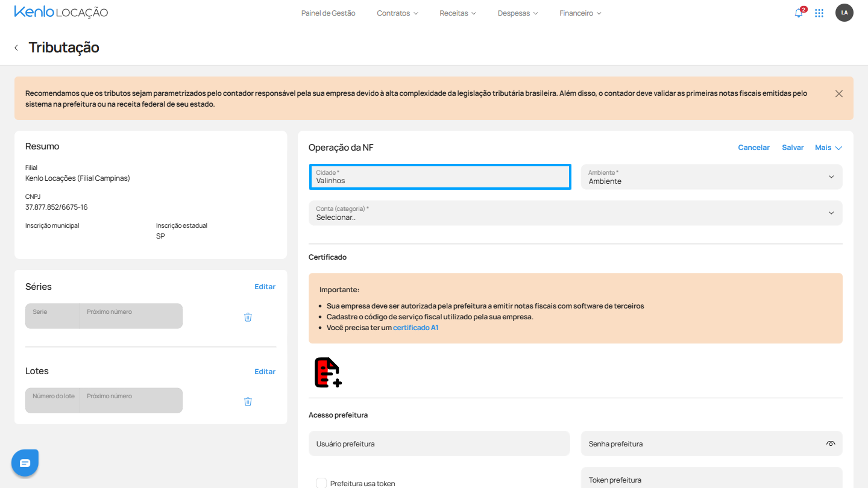
Task: Click Kenlo Locações (Filial Campinas) text
Action: [x=78, y=178]
